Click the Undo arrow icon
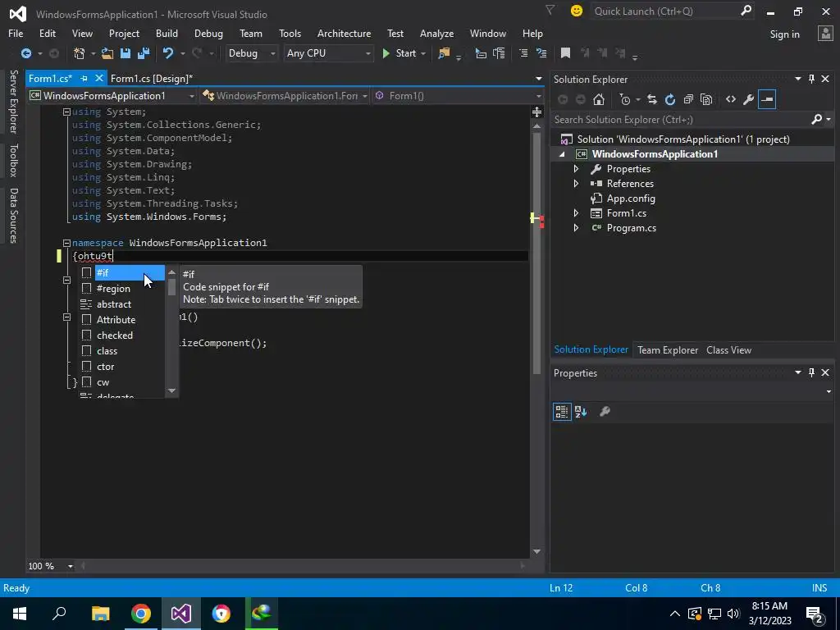 coord(167,53)
